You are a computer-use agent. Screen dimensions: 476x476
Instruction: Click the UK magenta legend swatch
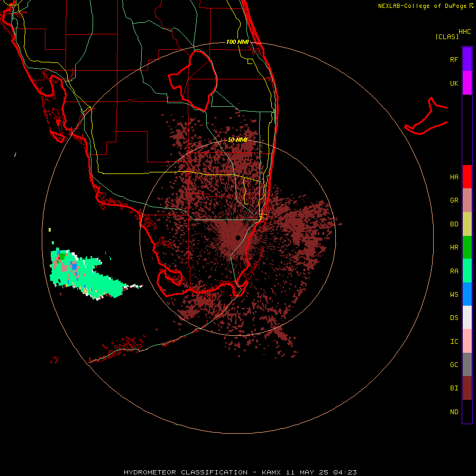coord(467,83)
